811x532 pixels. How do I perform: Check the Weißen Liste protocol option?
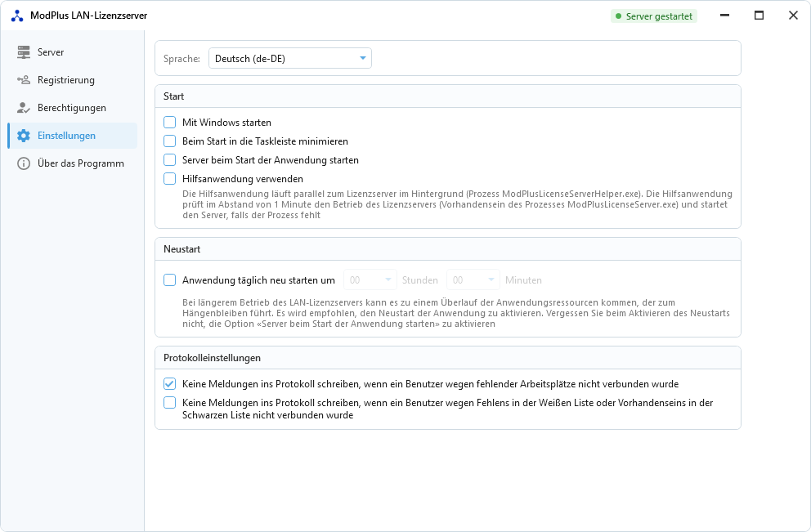click(x=170, y=403)
